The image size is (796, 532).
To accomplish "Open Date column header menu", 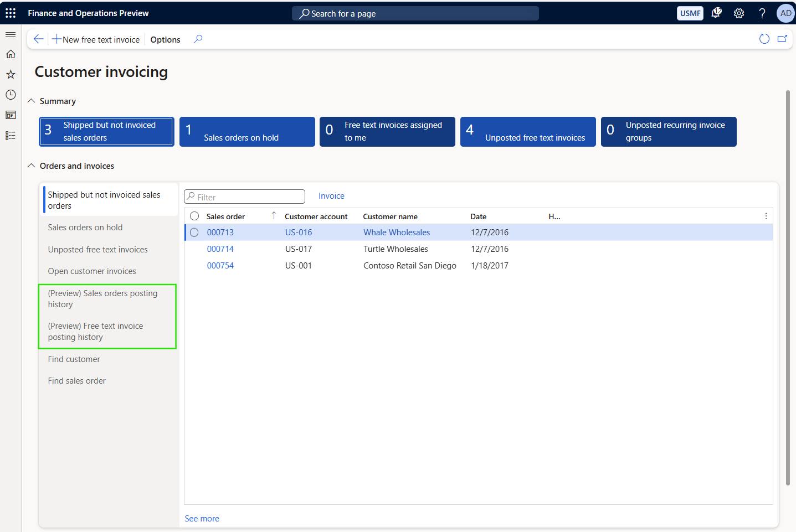I will click(x=479, y=216).
